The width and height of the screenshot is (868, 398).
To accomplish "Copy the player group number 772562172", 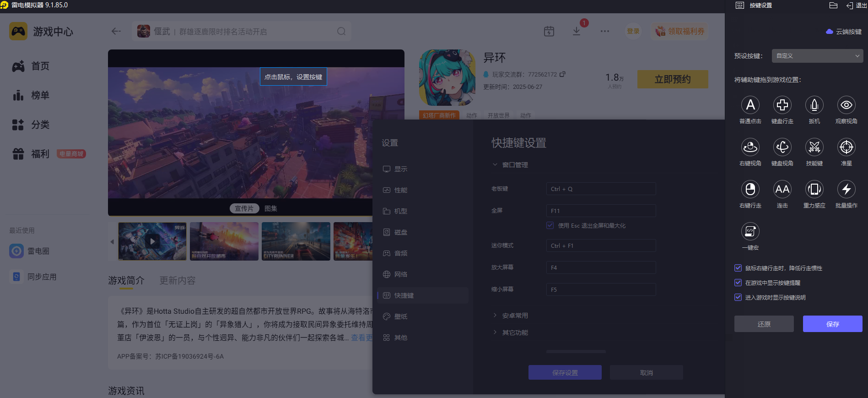I will point(563,74).
